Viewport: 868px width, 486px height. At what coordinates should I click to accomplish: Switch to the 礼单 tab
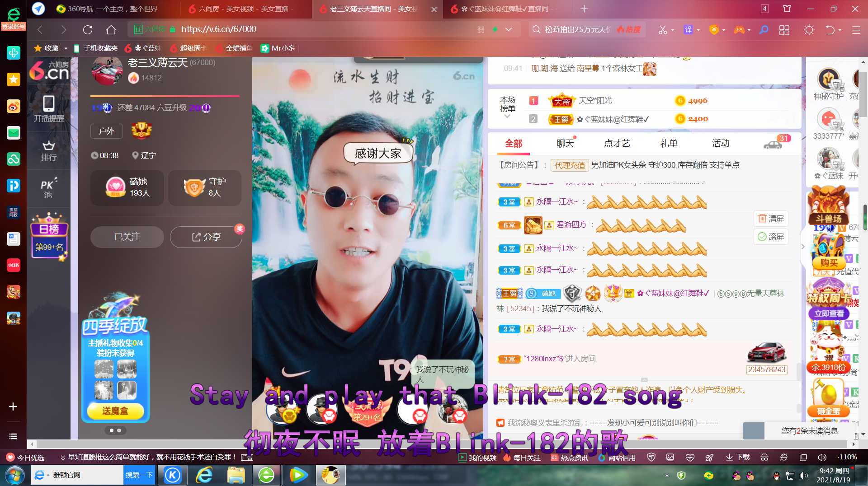click(668, 144)
